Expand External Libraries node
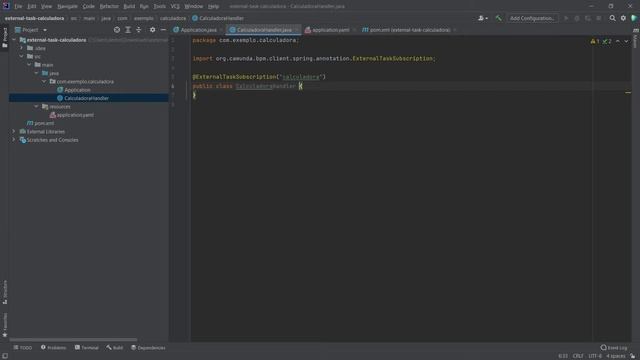This screenshot has width=640, height=360. pyautogui.click(x=14, y=131)
